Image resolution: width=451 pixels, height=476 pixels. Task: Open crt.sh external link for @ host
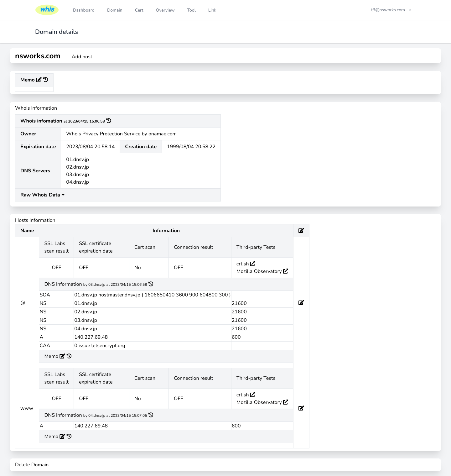252,264
